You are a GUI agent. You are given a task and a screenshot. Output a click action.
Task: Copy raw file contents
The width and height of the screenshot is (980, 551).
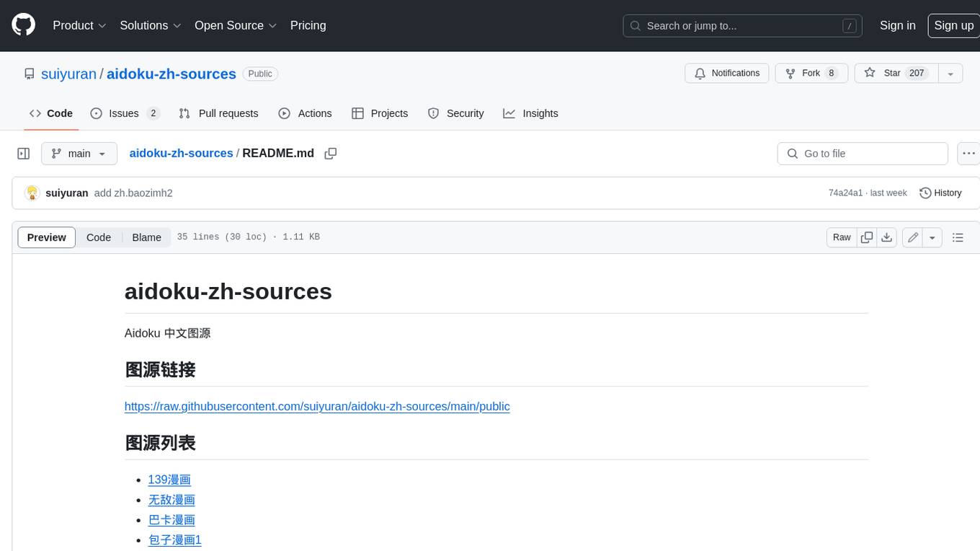coord(867,237)
